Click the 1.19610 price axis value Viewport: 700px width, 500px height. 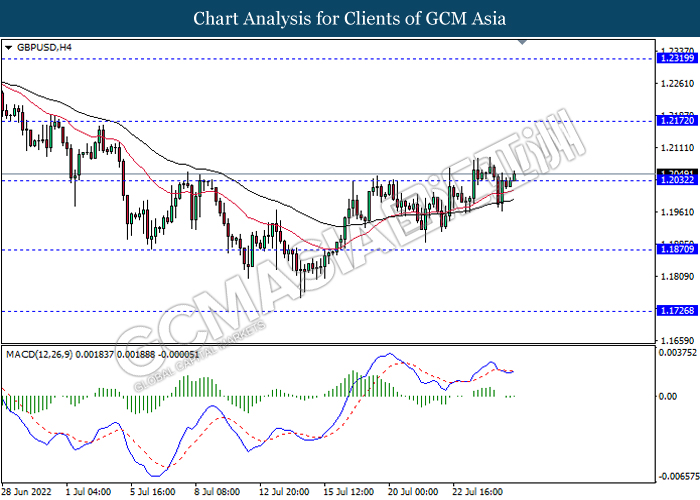tap(677, 212)
